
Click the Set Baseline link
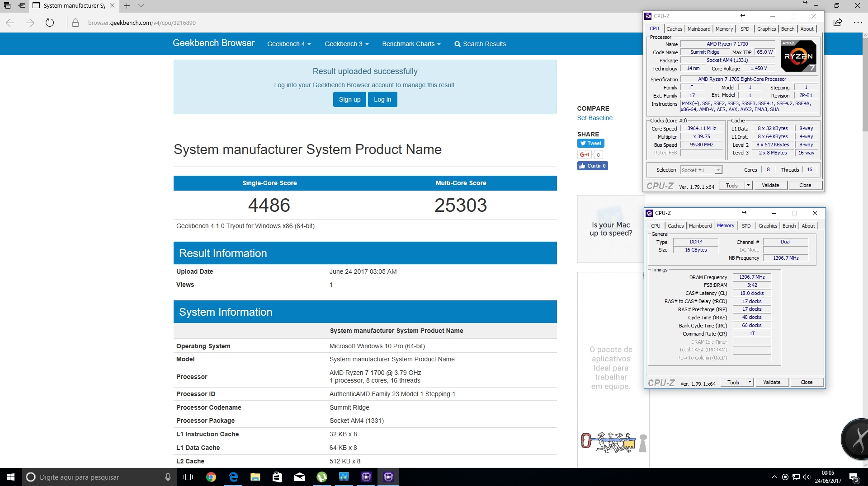[x=594, y=118]
